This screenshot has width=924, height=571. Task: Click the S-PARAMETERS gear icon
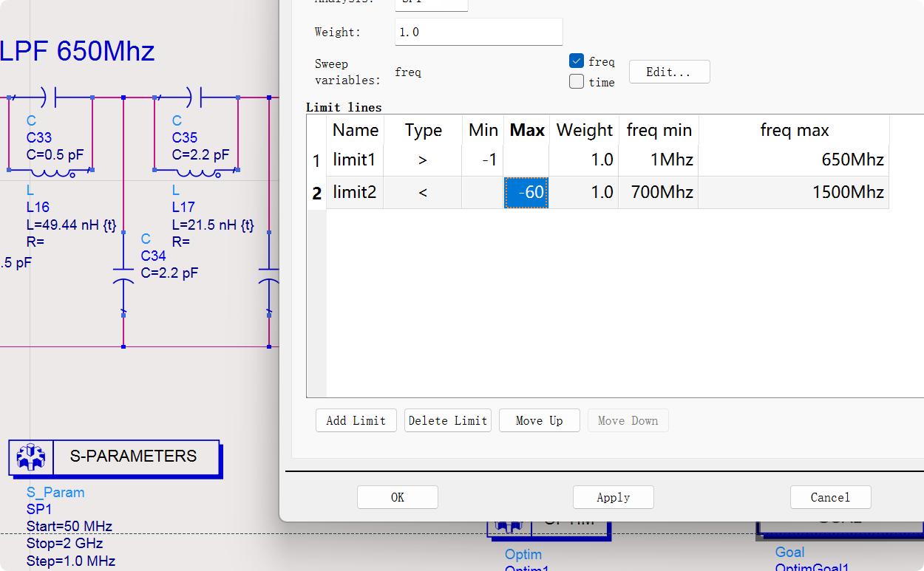point(31,457)
